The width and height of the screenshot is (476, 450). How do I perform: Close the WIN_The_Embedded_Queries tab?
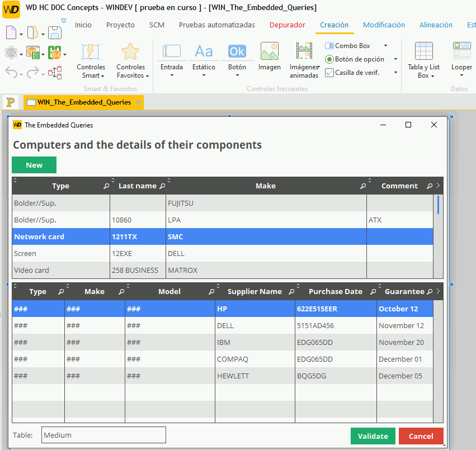[x=138, y=102]
